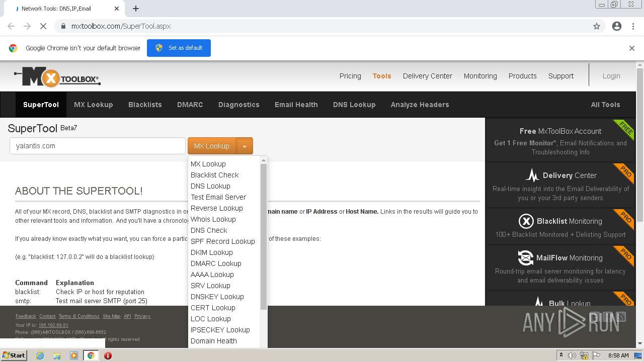Click the red stop taskbar icon
644x362 pixels.
(x=108, y=355)
